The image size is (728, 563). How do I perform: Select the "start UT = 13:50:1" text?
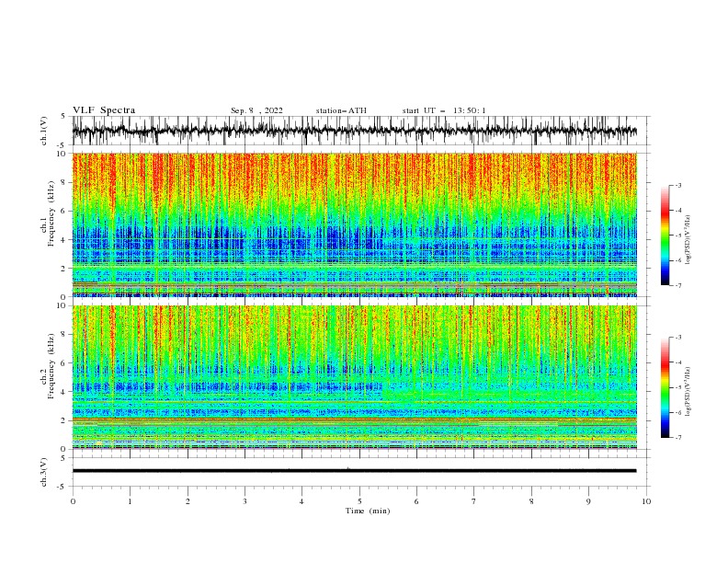click(444, 110)
